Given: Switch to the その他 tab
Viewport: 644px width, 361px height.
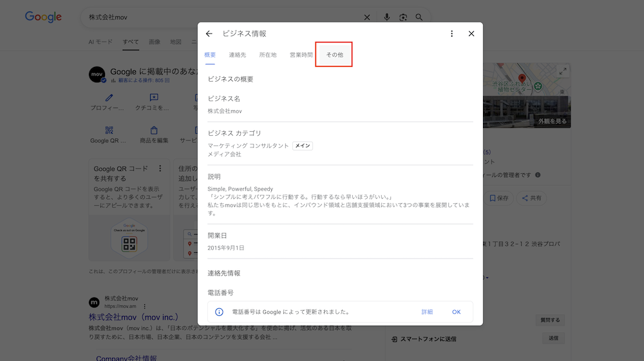Looking at the screenshot, I should [334, 55].
